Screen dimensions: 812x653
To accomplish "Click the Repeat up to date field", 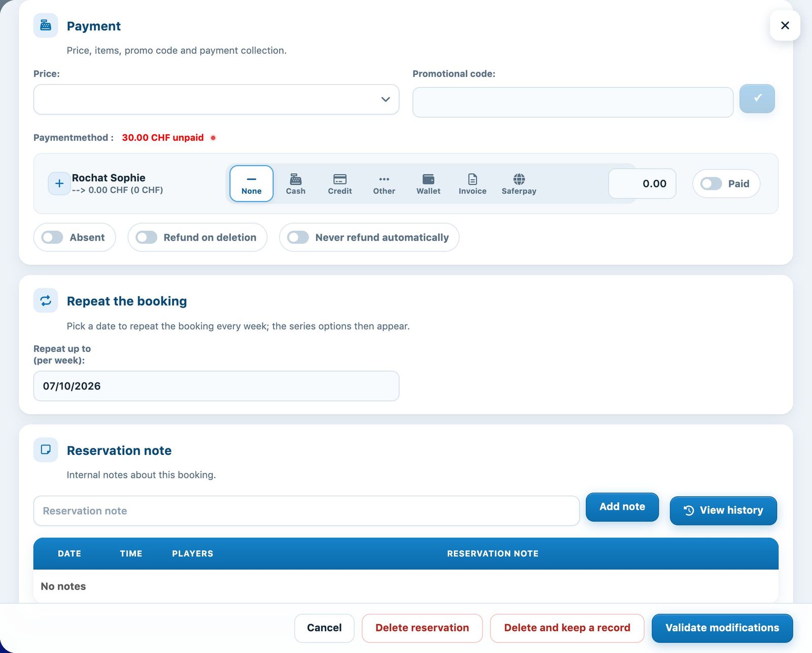I will (x=216, y=386).
